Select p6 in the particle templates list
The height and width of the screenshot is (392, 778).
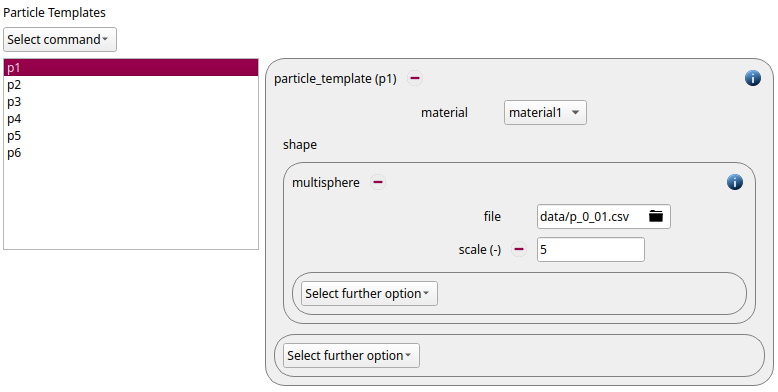click(131, 152)
